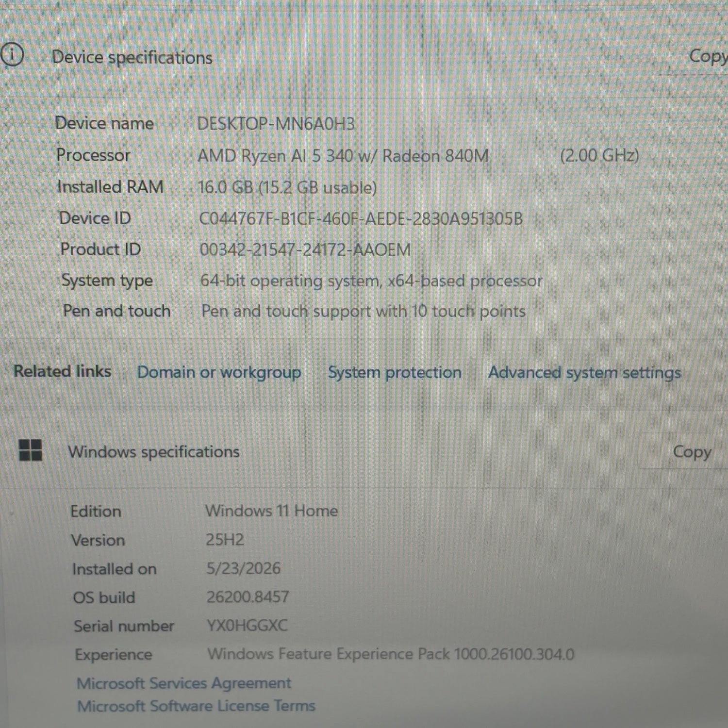Open Domain or workgroup link
The width and height of the screenshot is (728, 728).
[219, 372]
